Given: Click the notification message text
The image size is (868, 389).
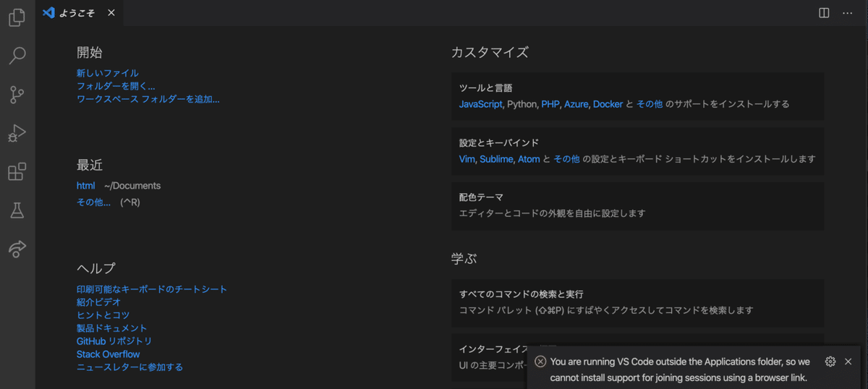Looking at the screenshot, I should pyautogui.click(x=680, y=369).
